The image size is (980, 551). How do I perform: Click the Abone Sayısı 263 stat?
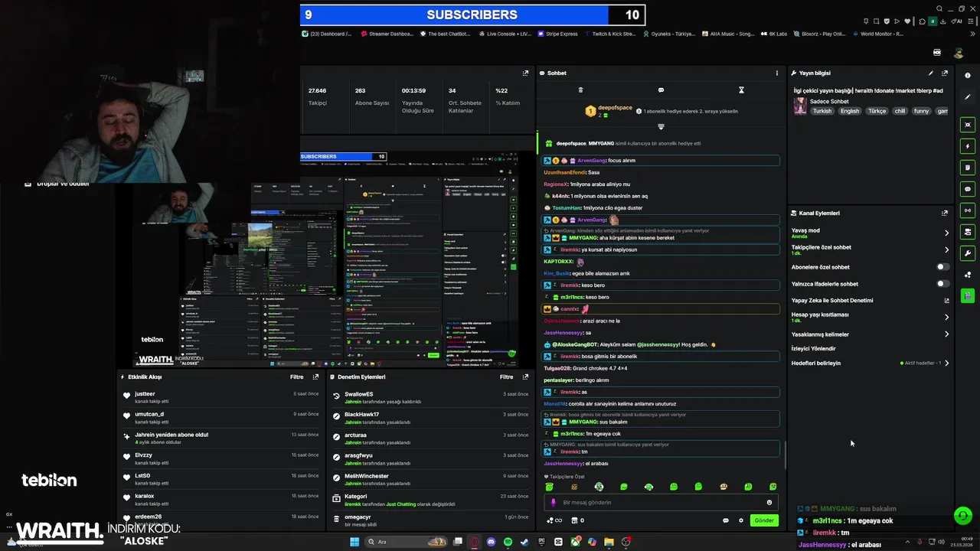pyautogui.click(x=371, y=96)
